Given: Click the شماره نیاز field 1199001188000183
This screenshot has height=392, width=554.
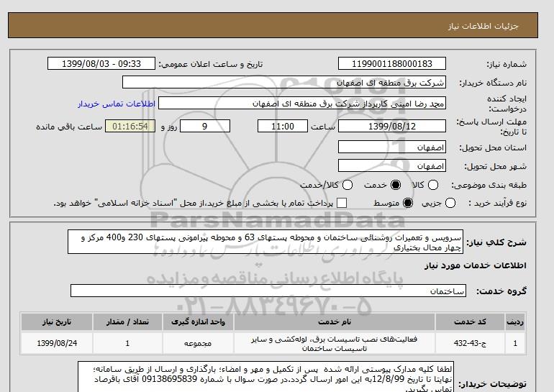Looking at the screenshot, I should (392, 64).
